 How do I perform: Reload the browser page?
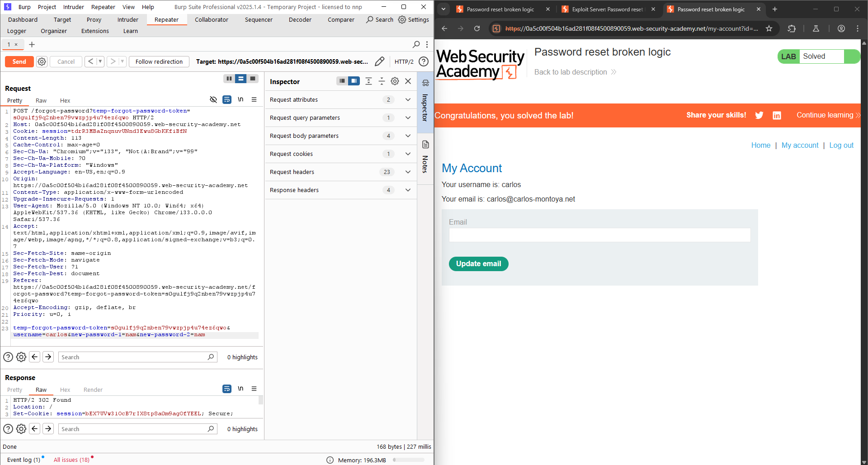(x=476, y=28)
